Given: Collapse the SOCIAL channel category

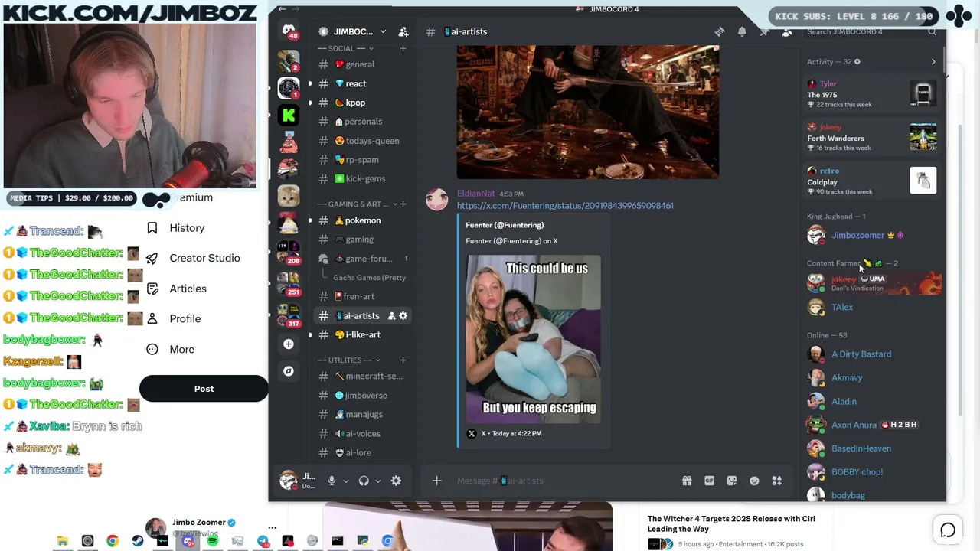Looking at the screenshot, I should tap(346, 48).
